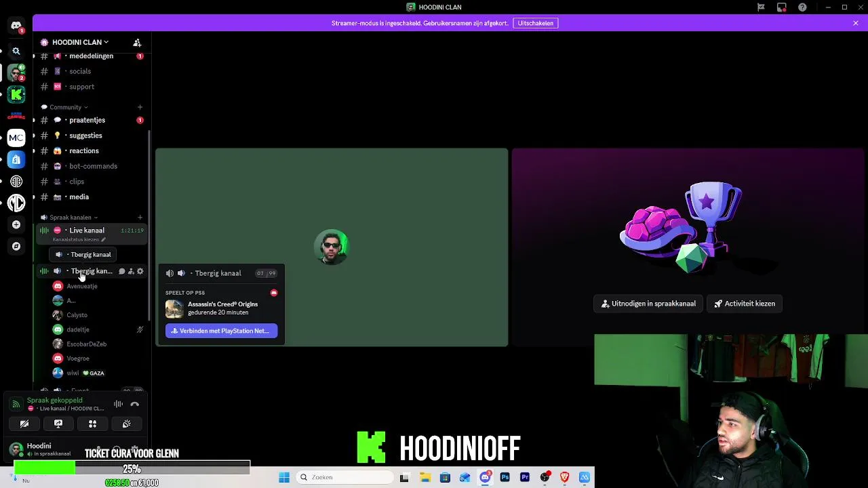
Task: Click Activiteit kiezen button
Action: (744, 304)
